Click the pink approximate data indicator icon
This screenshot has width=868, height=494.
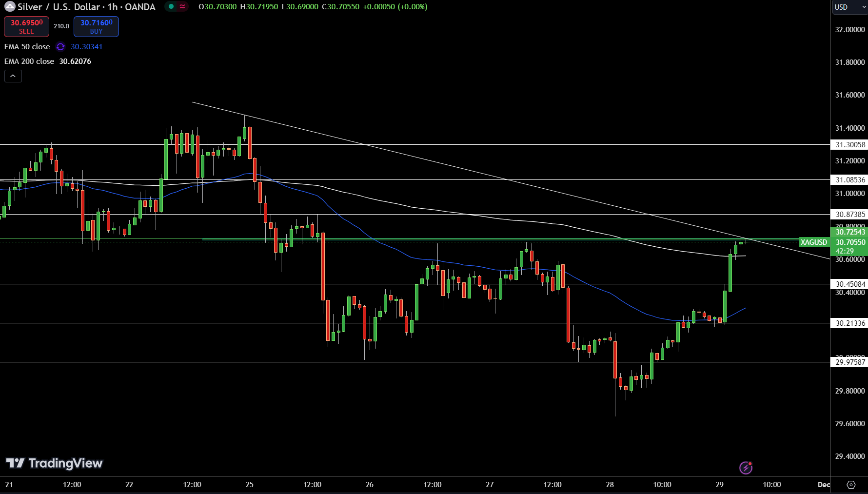(x=182, y=6)
